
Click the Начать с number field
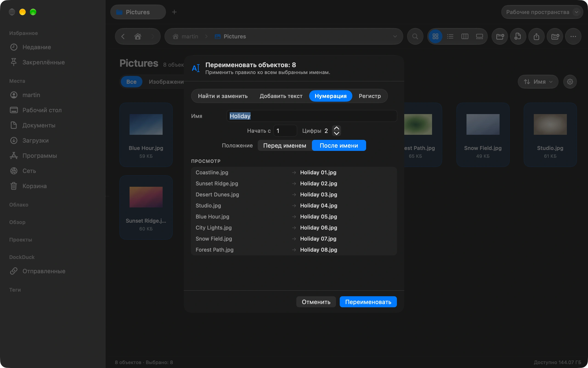285,131
